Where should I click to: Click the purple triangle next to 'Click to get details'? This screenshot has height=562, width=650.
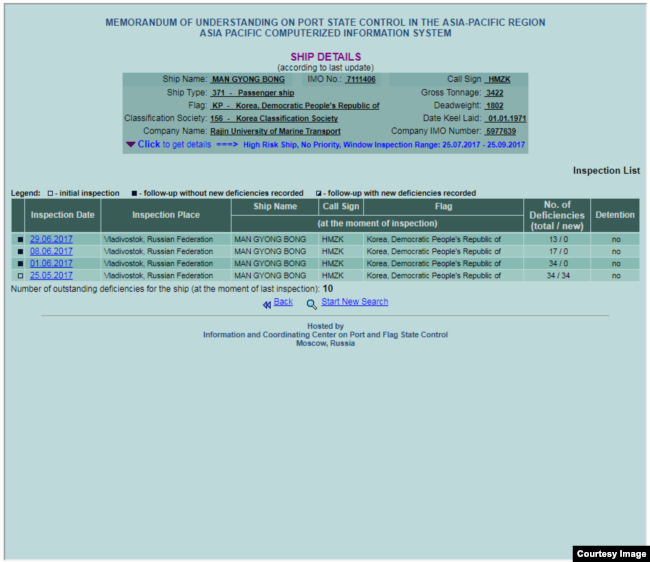pos(131,144)
